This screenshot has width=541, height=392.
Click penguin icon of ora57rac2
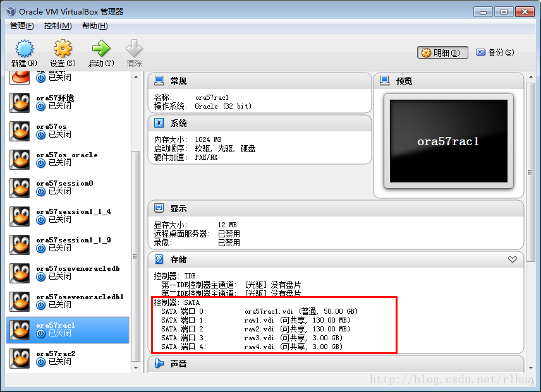coord(20,359)
